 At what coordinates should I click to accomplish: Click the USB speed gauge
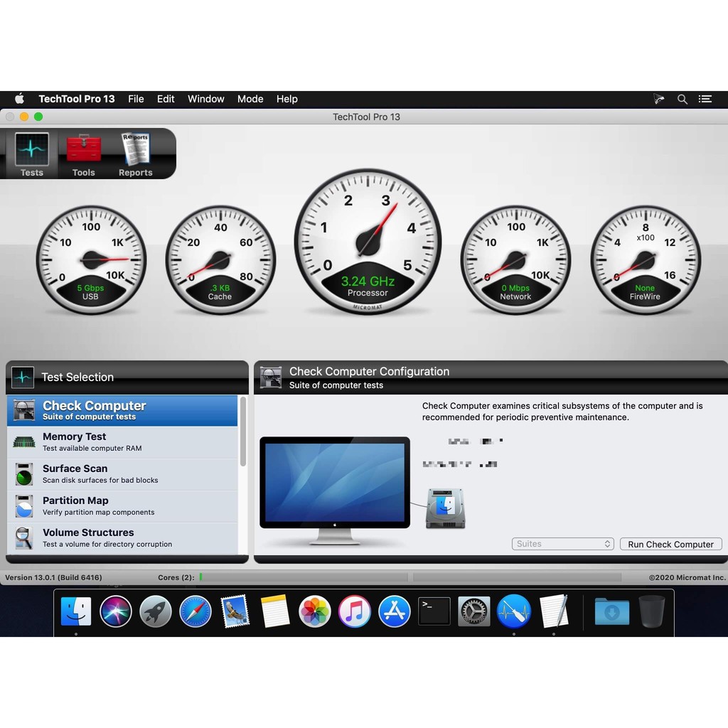coord(92,260)
